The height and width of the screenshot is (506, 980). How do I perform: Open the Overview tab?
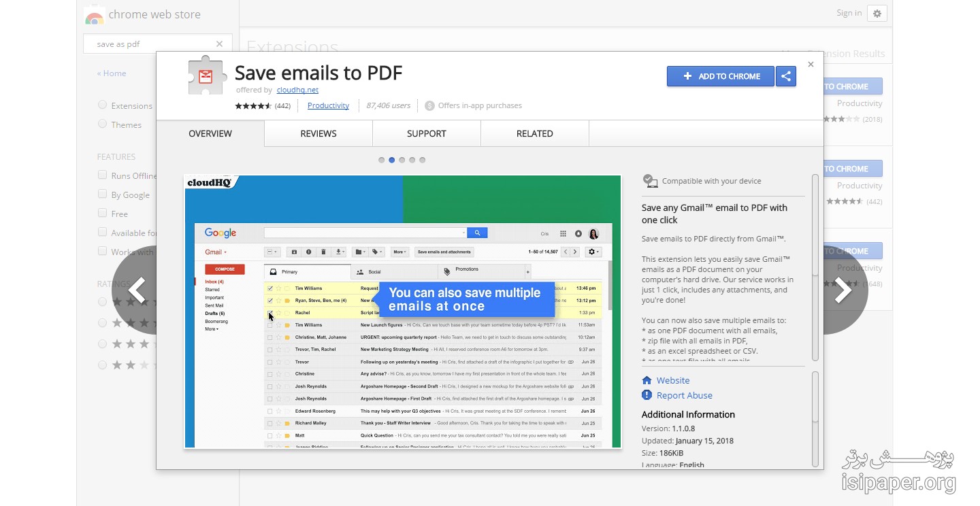[210, 133]
